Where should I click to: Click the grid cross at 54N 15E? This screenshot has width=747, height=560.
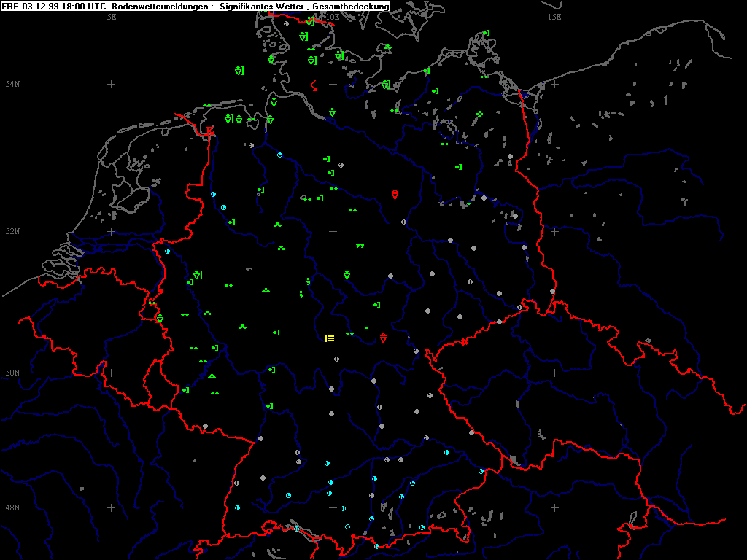(554, 84)
